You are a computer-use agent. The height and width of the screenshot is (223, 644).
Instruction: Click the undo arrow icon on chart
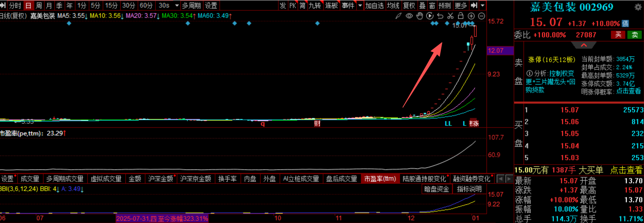[x=440, y=16]
